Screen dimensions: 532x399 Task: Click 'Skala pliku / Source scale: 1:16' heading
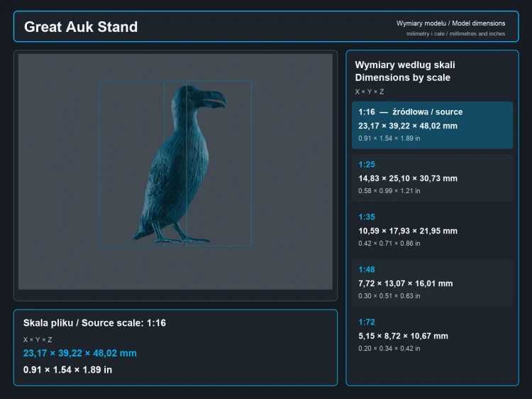94,323
